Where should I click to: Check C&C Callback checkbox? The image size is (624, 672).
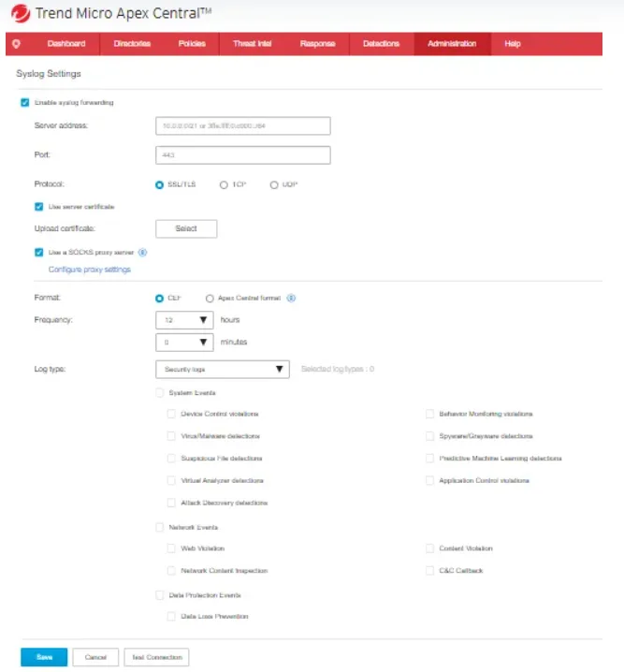429,570
